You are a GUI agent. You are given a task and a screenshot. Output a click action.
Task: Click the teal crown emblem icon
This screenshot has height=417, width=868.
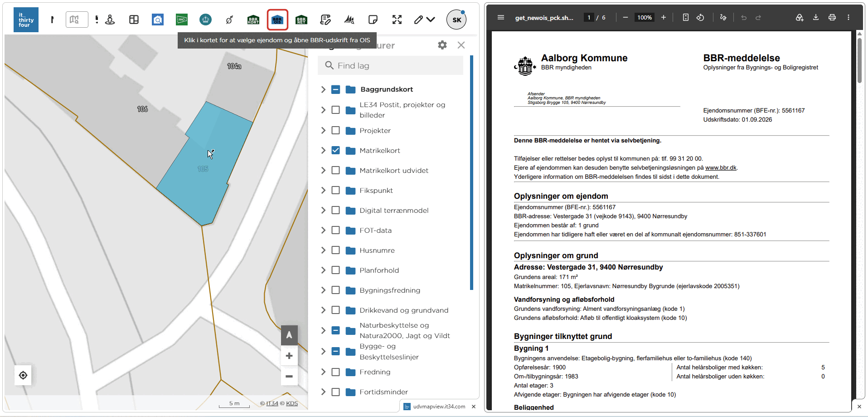click(x=206, y=20)
